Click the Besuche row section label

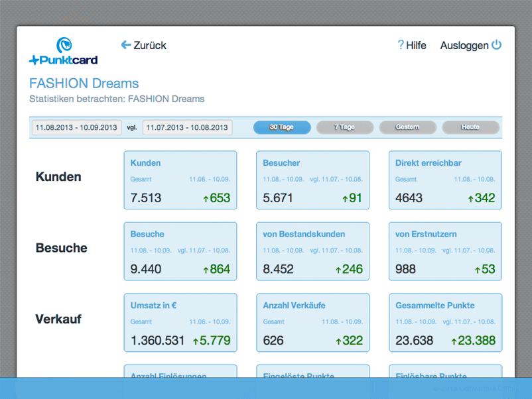(62, 248)
